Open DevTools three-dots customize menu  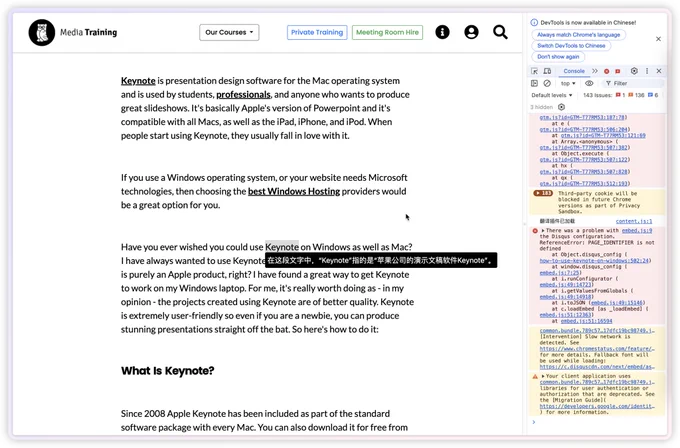pos(647,71)
